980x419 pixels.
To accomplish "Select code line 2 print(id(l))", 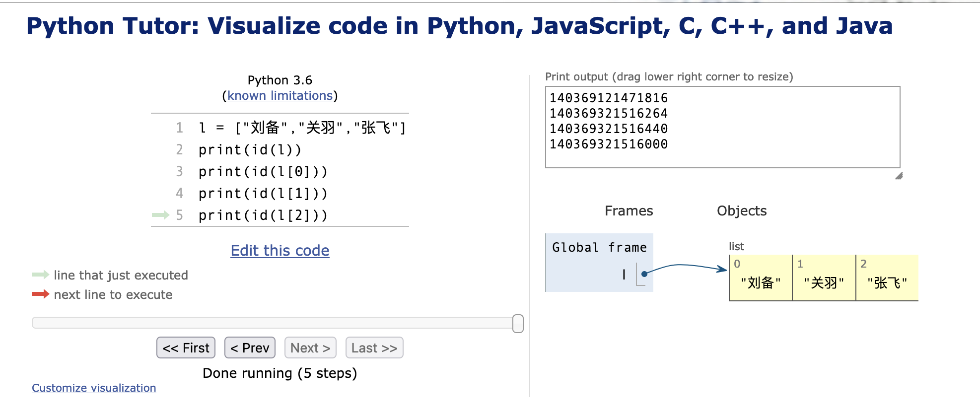I will [250, 149].
